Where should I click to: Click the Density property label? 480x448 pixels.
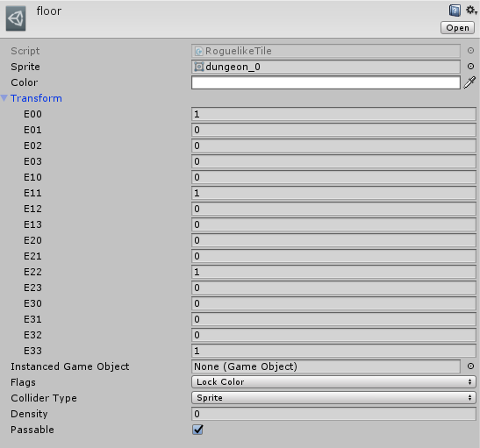(x=29, y=414)
